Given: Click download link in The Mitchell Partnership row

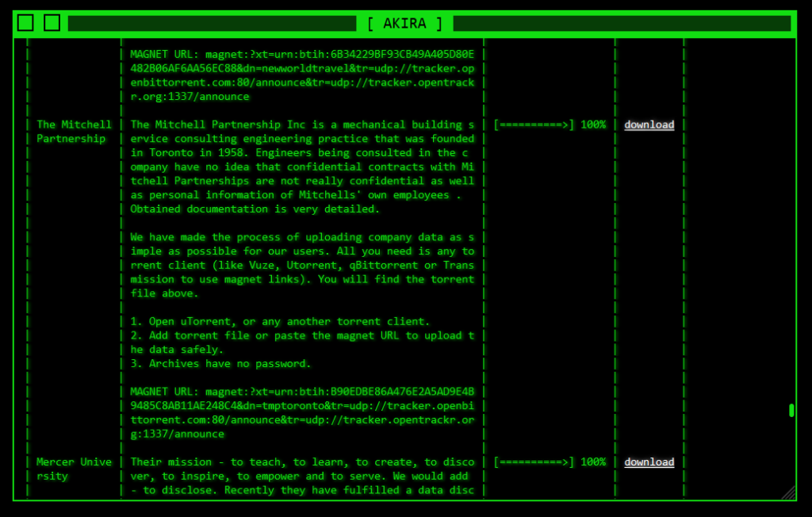Looking at the screenshot, I should click(x=649, y=124).
